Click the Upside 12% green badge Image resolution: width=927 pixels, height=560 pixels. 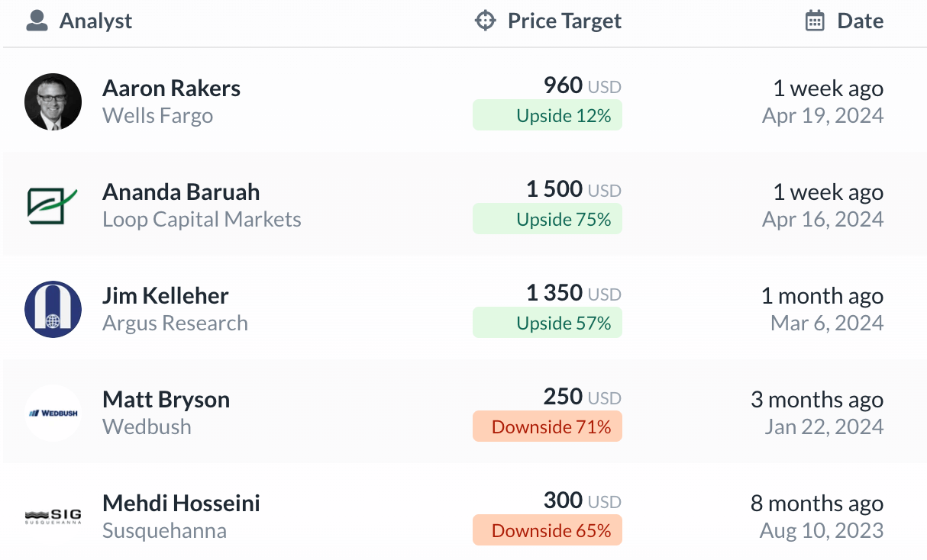click(547, 115)
